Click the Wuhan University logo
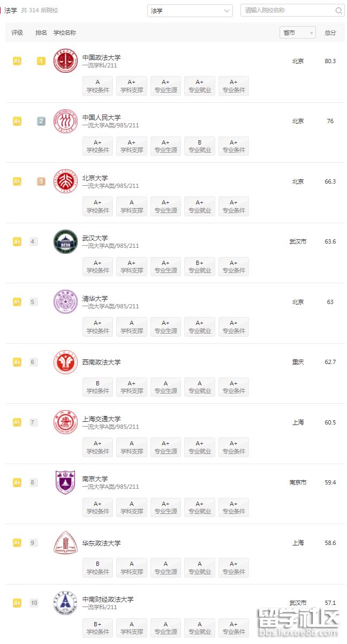The image size is (347, 644). point(65,241)
